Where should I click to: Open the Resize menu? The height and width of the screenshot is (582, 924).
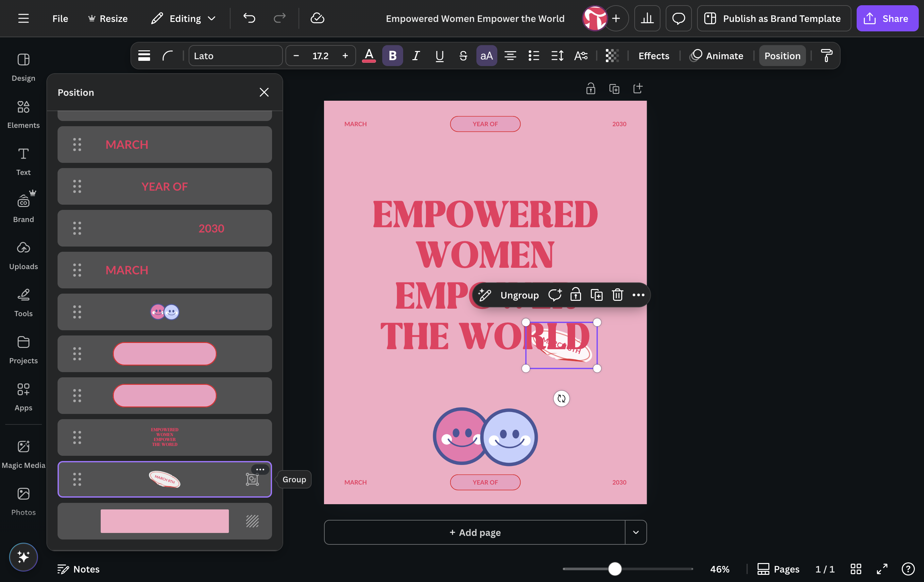tap(108, 18)
